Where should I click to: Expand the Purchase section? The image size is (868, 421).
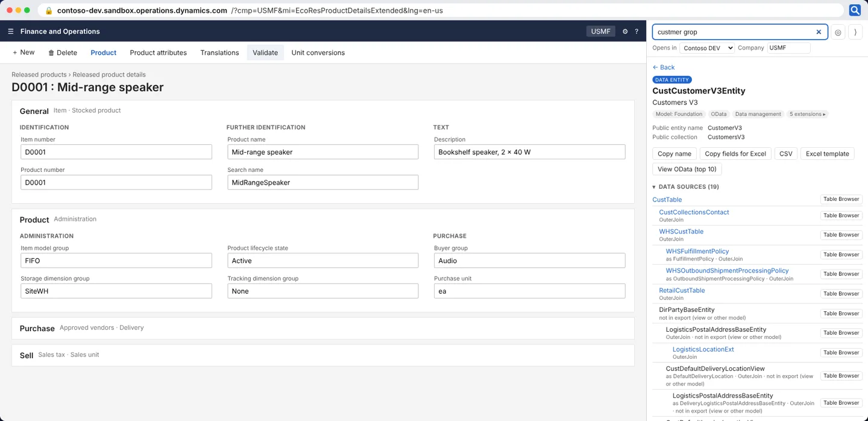click(x=323, y=328)
